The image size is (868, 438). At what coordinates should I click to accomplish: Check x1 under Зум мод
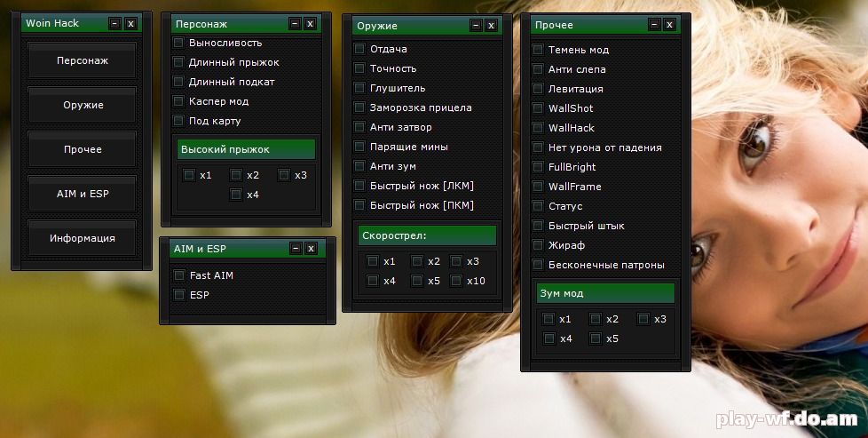548,319
